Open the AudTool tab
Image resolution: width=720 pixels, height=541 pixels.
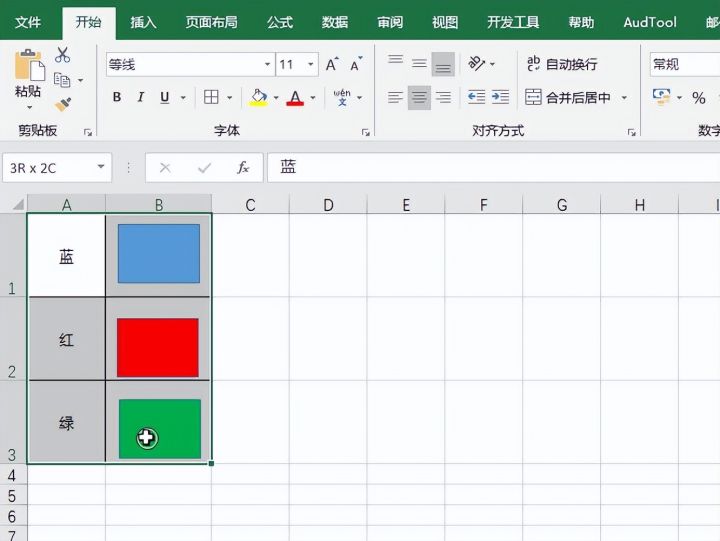[x=650, y=22]
